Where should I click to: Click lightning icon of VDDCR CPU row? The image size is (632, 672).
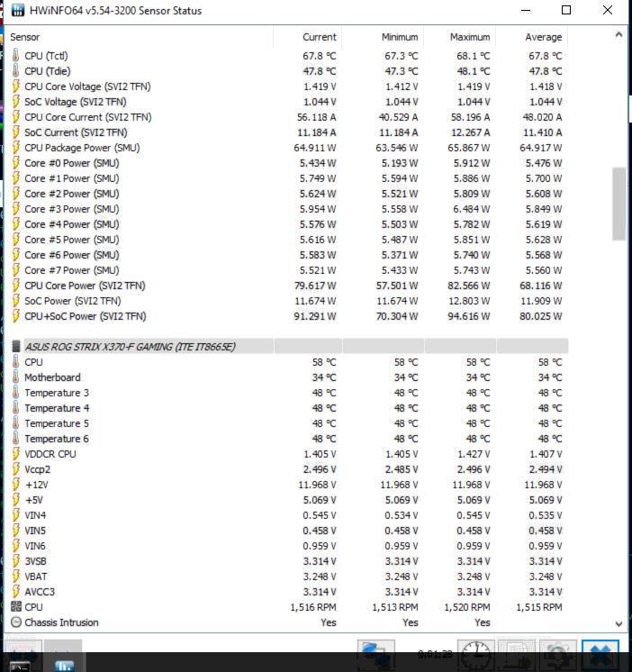pyautogui.click(x=16, y=454)
